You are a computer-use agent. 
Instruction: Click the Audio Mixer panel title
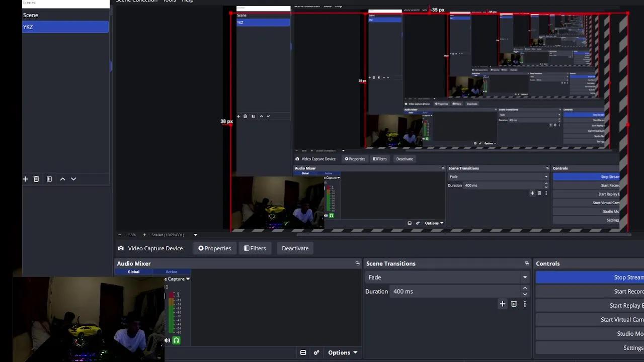[x=134, y=263]
